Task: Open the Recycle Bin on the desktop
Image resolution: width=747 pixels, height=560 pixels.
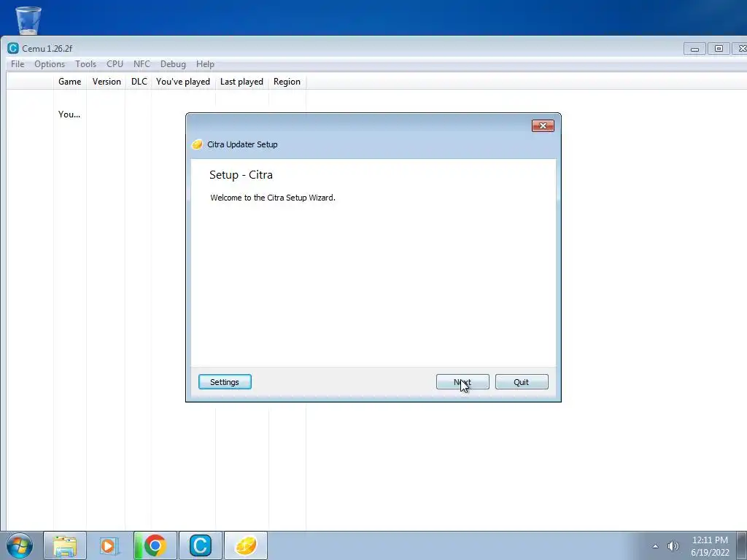Action: tap(28, 20)
